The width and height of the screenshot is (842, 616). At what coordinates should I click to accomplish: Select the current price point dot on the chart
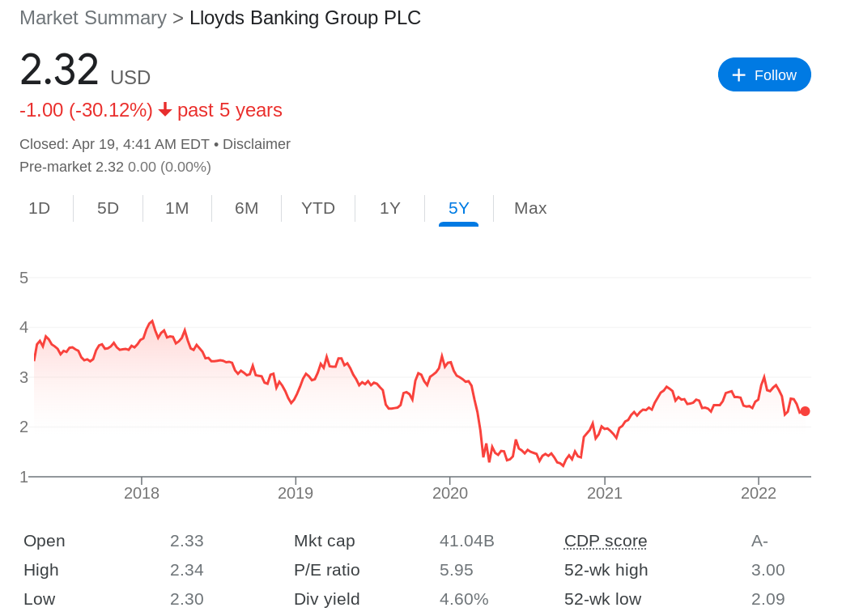coord(804,411)
